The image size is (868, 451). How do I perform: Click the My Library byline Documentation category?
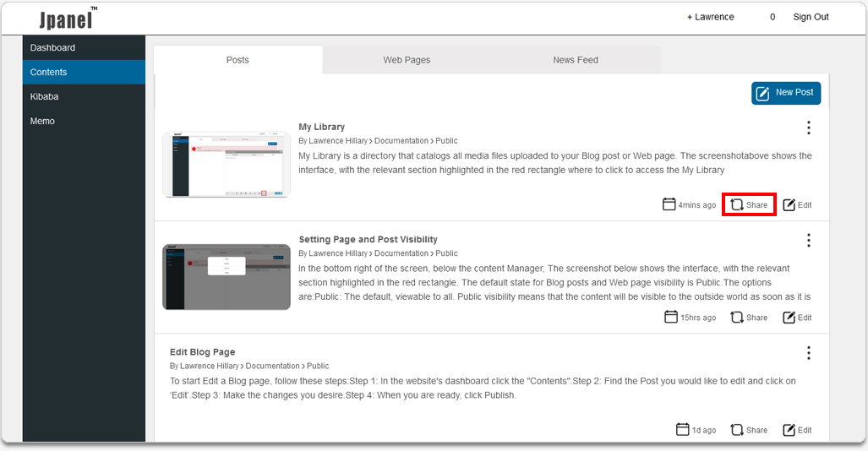point(401,140)
